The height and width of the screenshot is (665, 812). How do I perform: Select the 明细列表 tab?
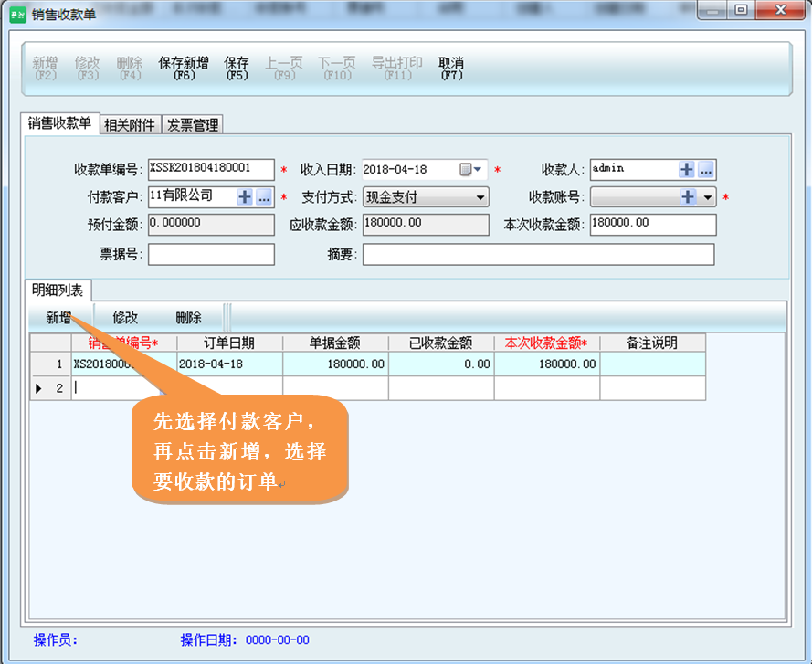coord(58,290)
